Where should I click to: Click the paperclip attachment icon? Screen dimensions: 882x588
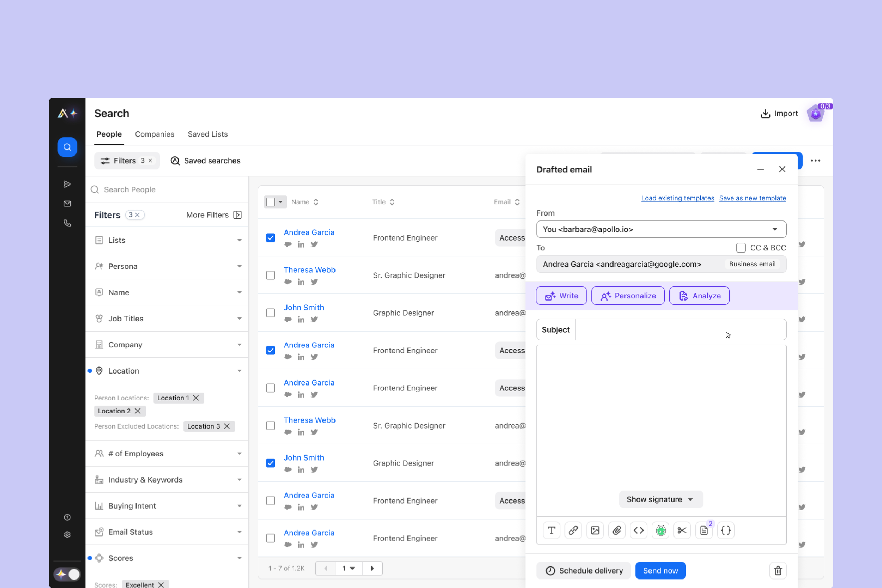[616, 530]
